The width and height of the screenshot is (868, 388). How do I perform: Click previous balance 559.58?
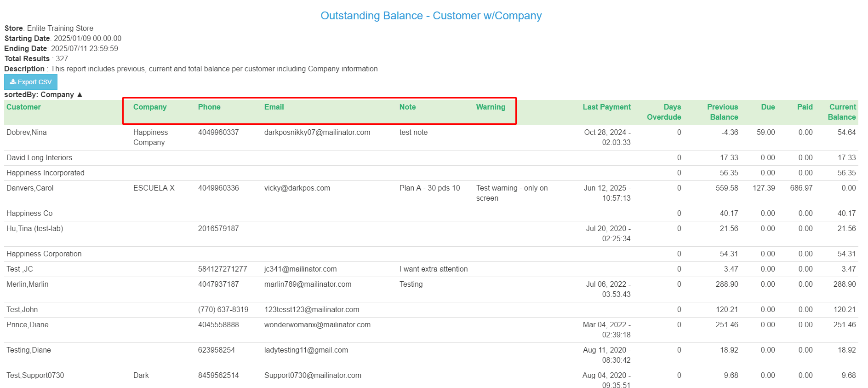pos(727,188)
